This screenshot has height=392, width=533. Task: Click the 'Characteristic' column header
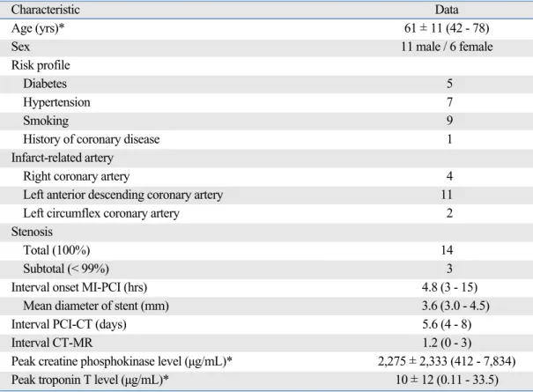click(x=45, y=10)
